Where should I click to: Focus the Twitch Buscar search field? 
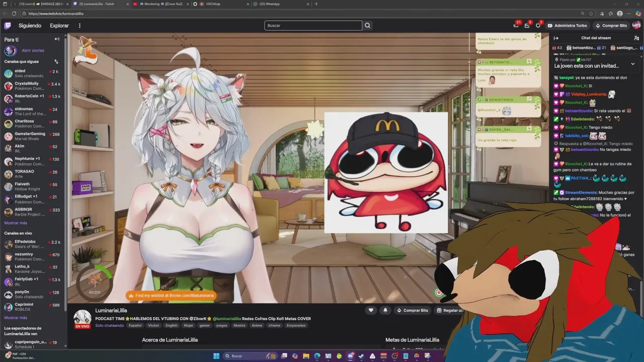[x=313, y=26]
